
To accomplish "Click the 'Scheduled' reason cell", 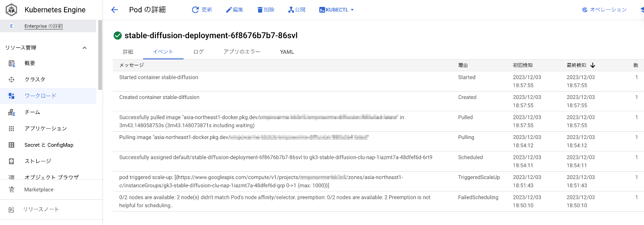I will pyautogui.click(x=471, y=157).
